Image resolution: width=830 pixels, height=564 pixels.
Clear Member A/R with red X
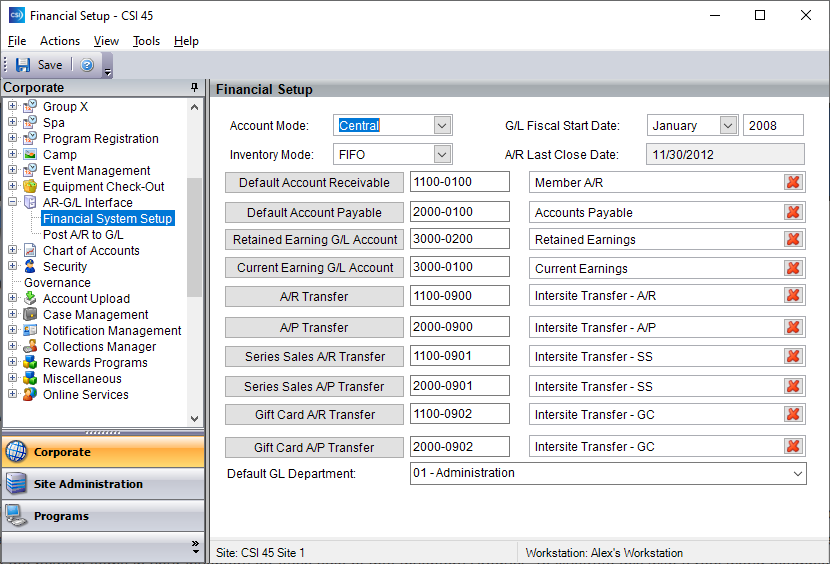pyautogui.click(x=793, y=182)
